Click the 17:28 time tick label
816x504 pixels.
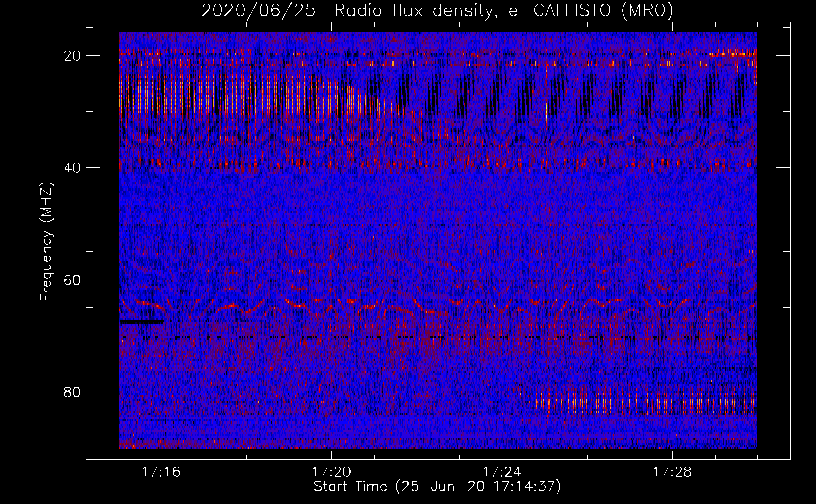click(x=672, y=472)
